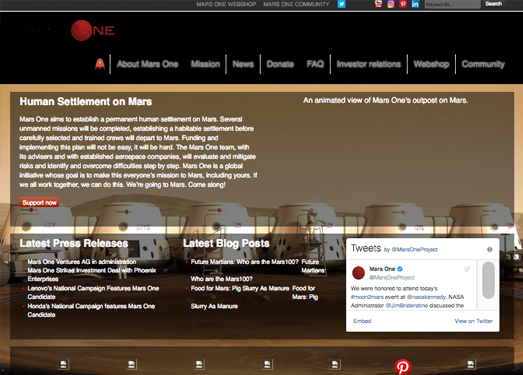Click the Pinterest icon in top bar
The image size is (523, 375).
403,4
